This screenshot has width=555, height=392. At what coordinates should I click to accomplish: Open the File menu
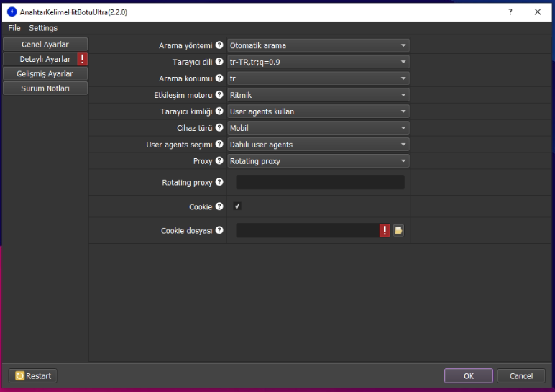pos(14,28)
